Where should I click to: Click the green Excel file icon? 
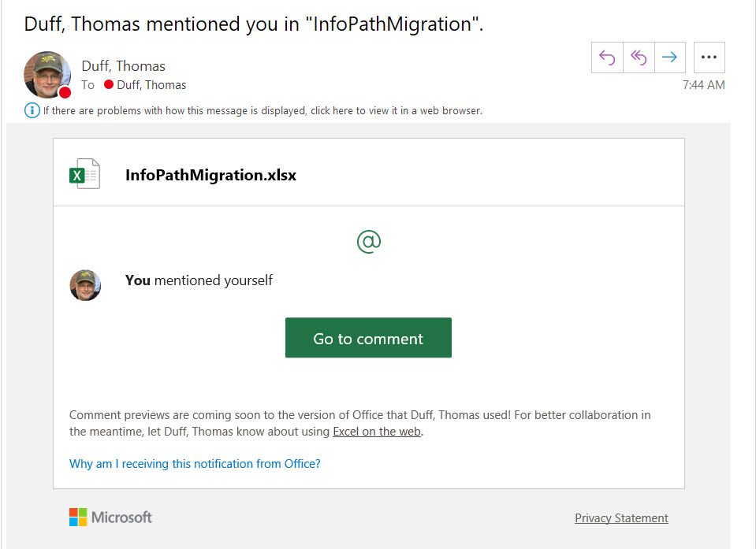tap(84, 174)
